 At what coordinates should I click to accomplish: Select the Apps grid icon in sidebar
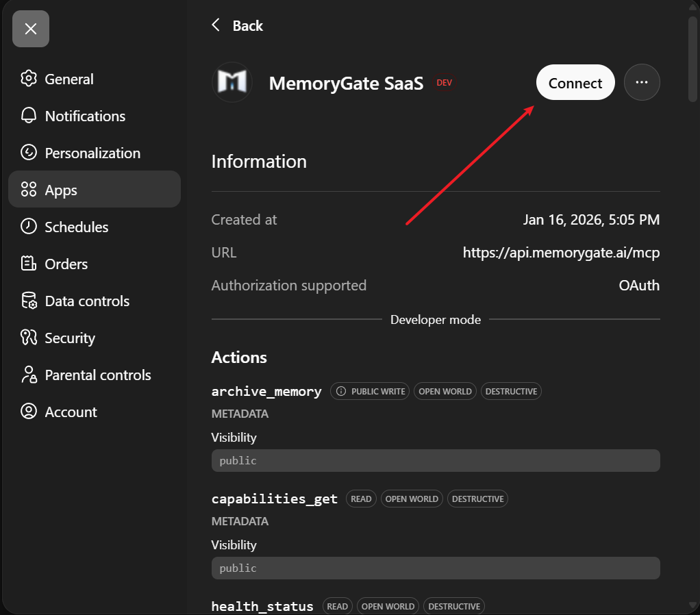[28, 190]
